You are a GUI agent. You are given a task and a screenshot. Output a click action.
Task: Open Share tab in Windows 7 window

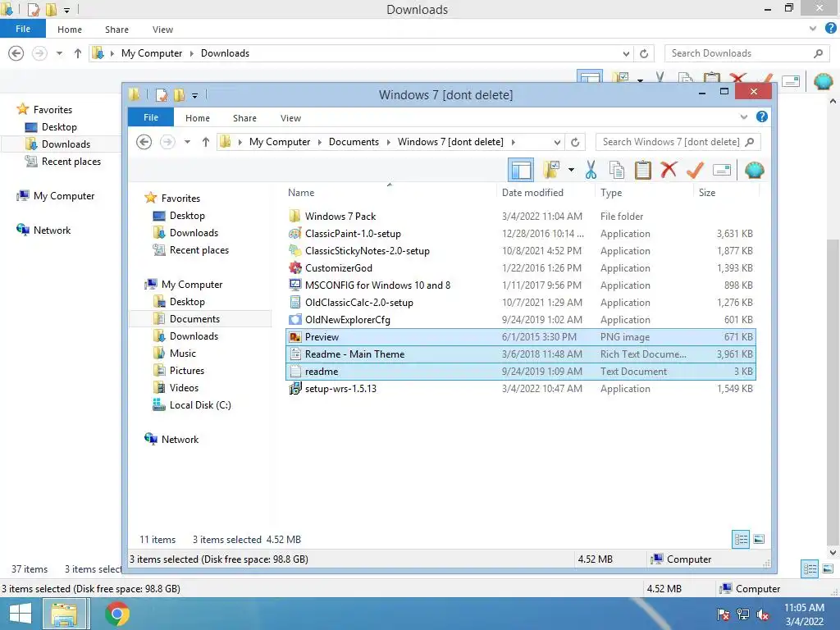(x=244, y=118)
